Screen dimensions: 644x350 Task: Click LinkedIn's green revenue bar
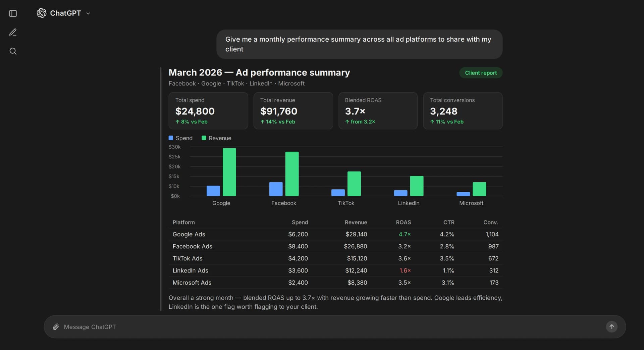click(x=417, y=186)
